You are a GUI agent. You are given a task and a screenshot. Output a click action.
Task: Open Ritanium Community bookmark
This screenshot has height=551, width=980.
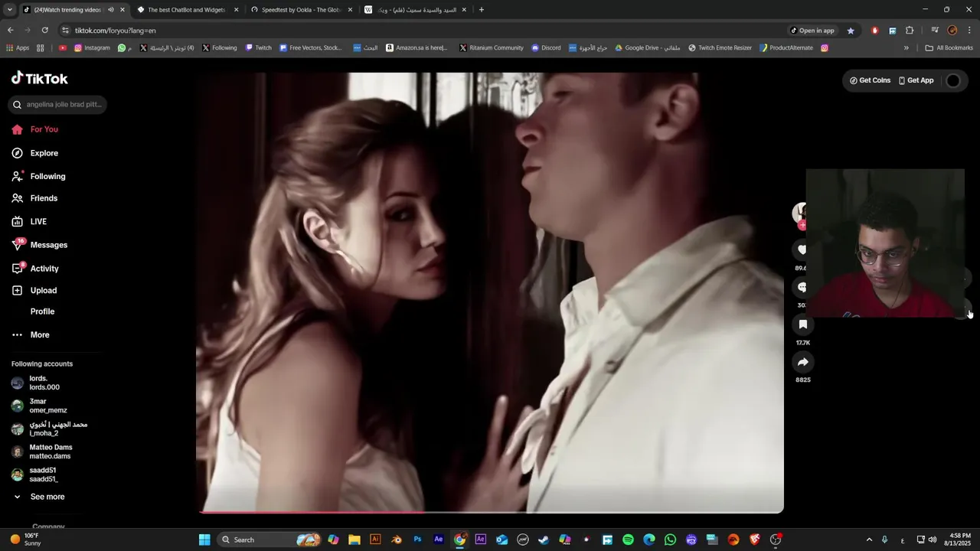(x=492, y=47)
